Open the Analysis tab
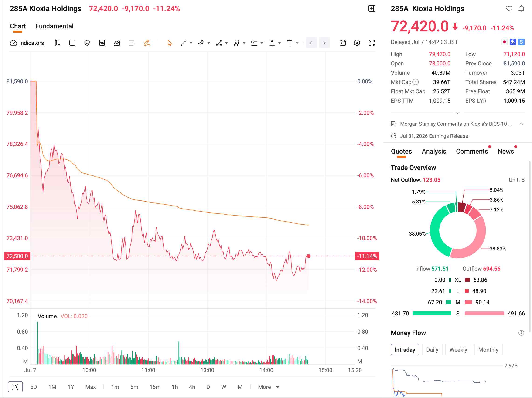532x398 pixels. 434,152
